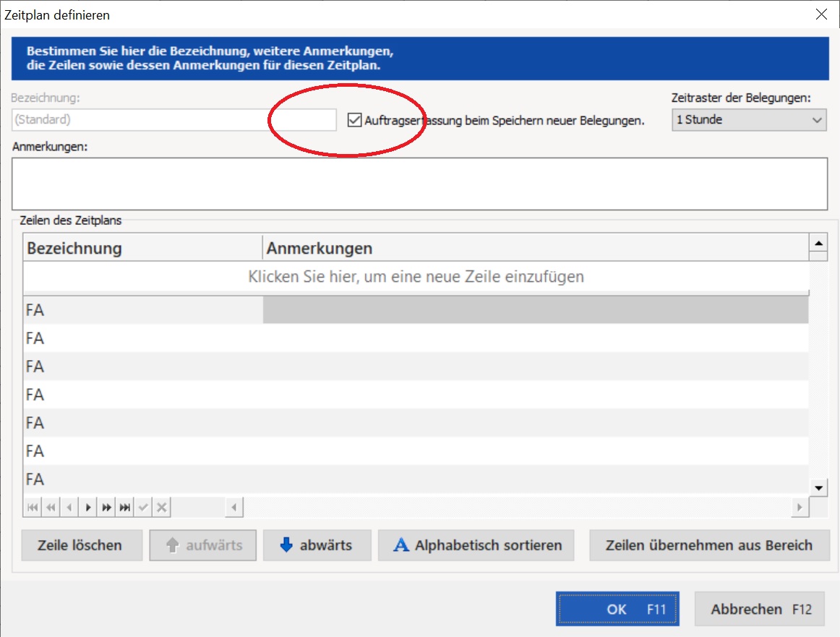Click the Anmerkungen column header
The height and width of the screenshot is (637, 840).
coord(536,248)
